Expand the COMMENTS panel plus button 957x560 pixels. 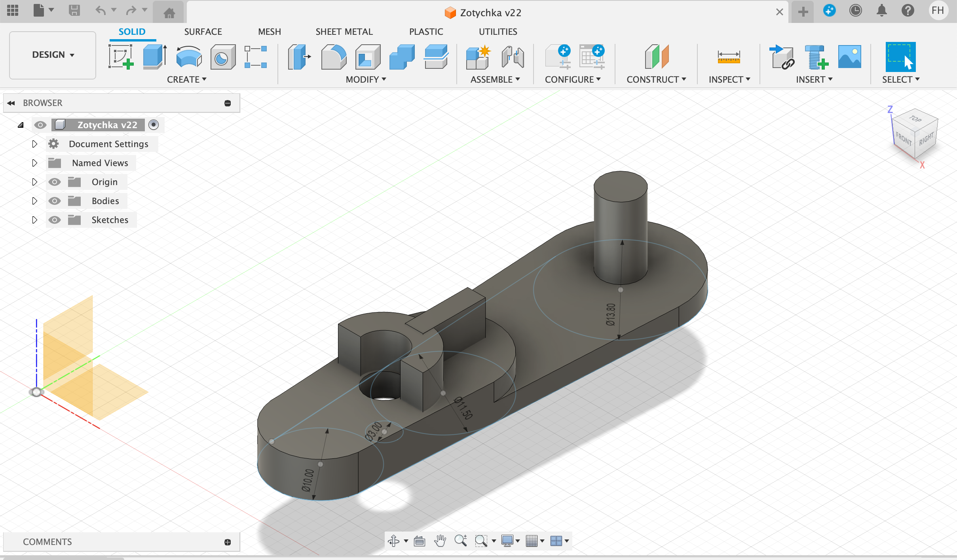pyautogui.click(x=228, y=542)
